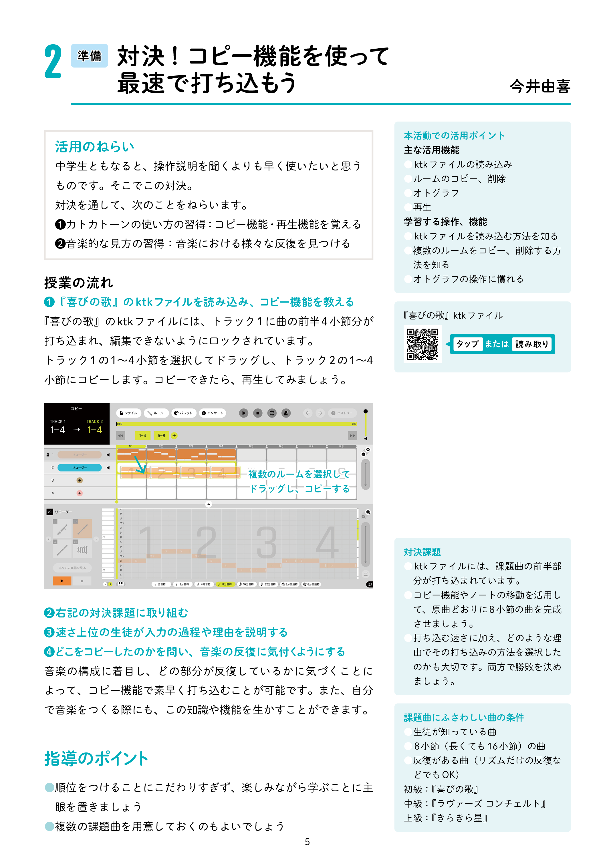Click すべての楽器を見る button

coord(72,568)
